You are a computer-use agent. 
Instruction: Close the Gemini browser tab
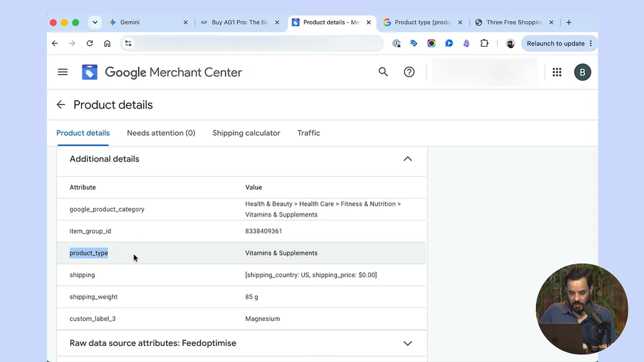[186, 23]
